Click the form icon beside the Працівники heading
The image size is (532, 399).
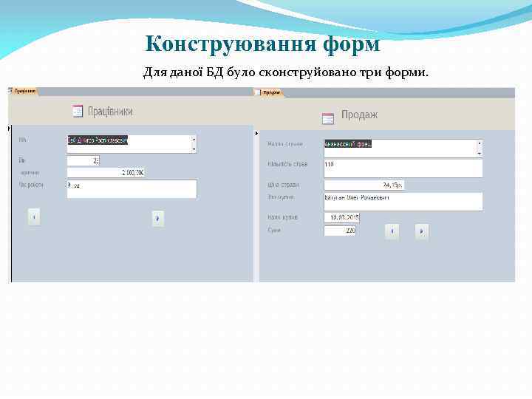click(78, 112)
